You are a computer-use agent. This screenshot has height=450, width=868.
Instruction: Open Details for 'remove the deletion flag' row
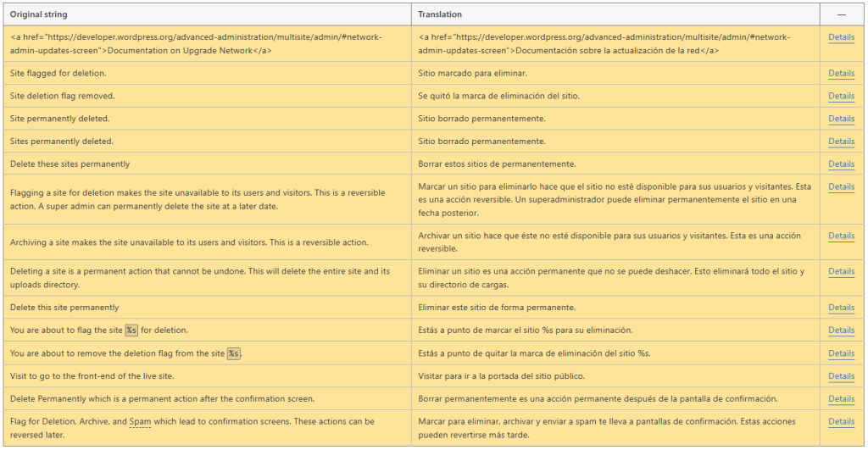point(841,353)
